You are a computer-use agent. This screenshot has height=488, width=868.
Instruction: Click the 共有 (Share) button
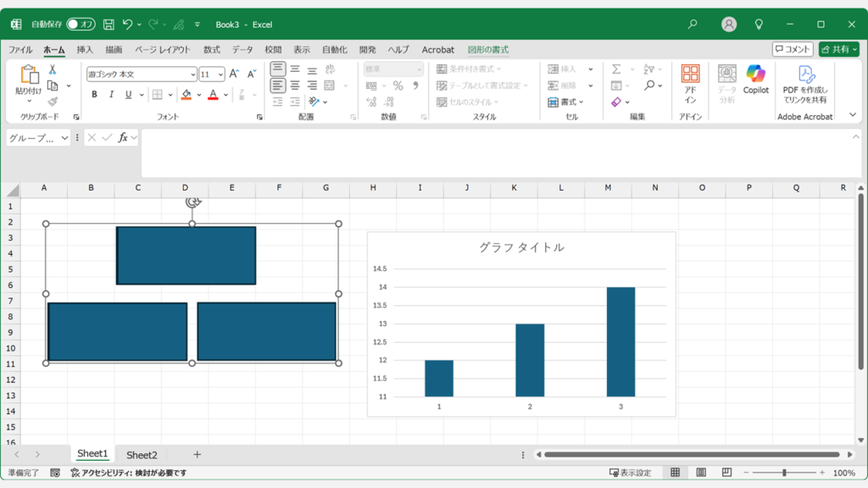coord(838,49)
